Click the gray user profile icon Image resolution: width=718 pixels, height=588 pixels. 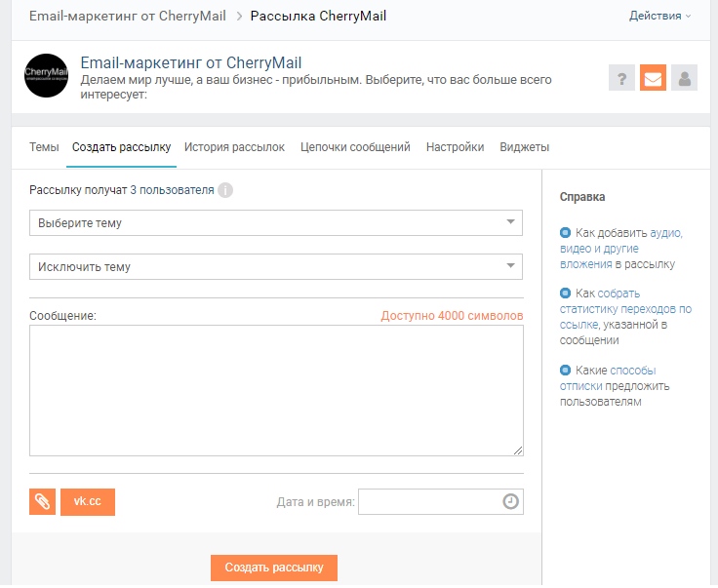click(684, 78)
